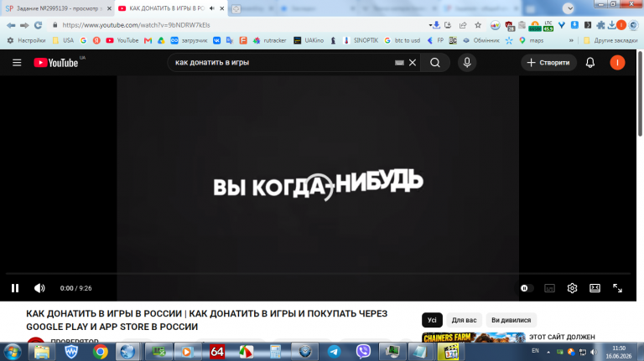Open the on-screen keyboard in search box

(399, 63)
